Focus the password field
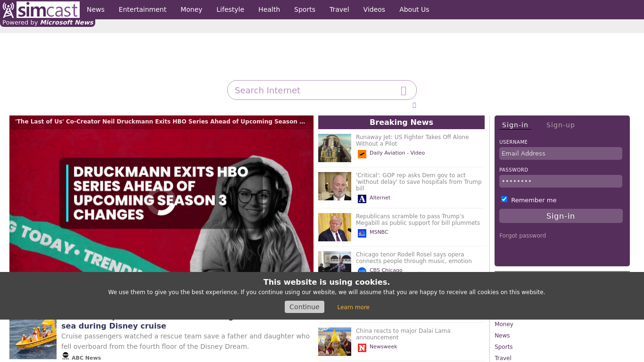644x362 pixels. tap(561, 181)
